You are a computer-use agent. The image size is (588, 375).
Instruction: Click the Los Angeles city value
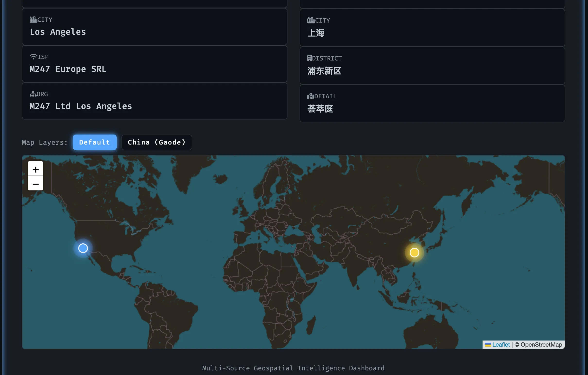58,32
